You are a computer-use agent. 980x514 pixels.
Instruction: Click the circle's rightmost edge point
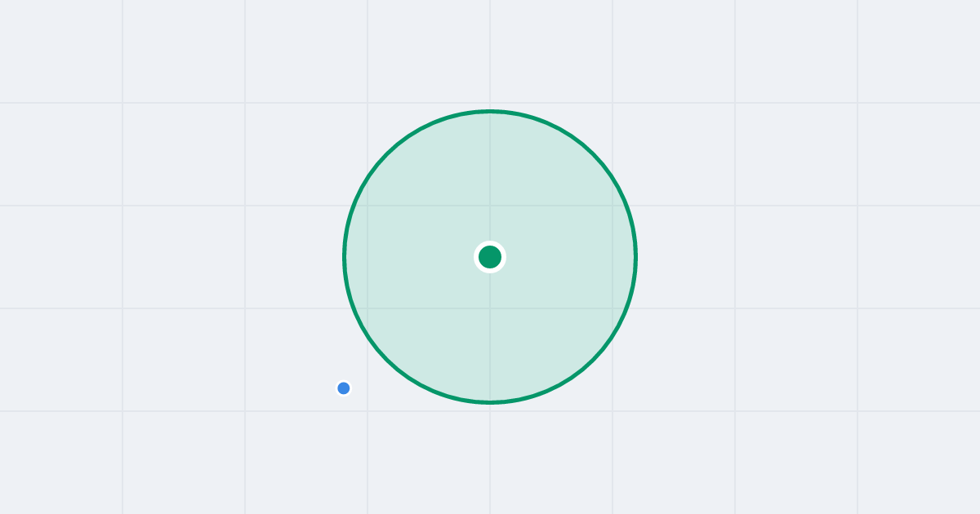[635, 257]
